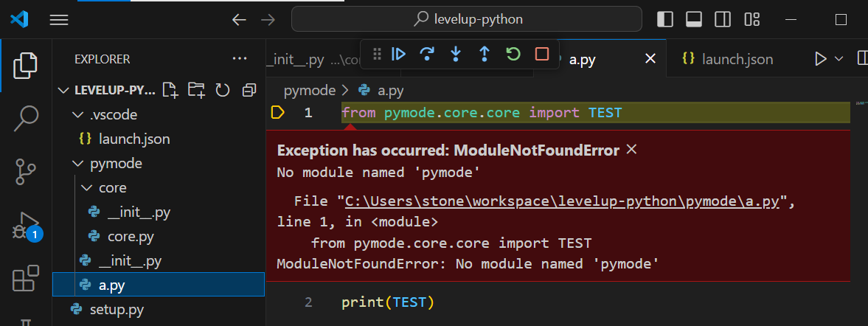
Task: Click the VS Code logo icon
Action: tap(19, 20)
